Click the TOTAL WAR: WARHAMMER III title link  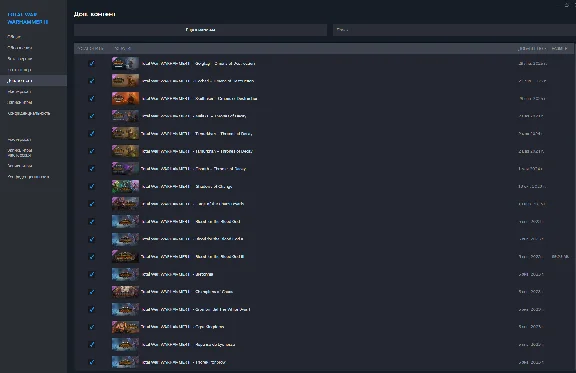(28, 18)
